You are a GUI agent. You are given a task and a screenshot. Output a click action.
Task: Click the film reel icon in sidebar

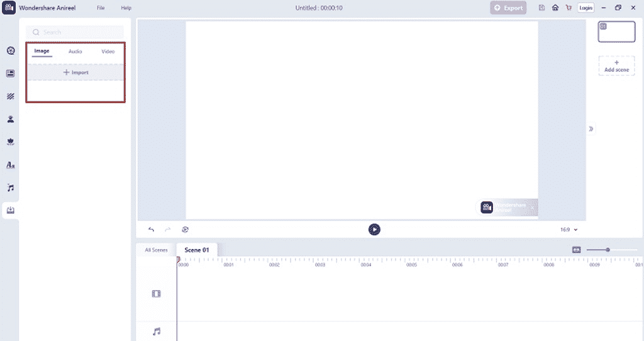[10, 50]
